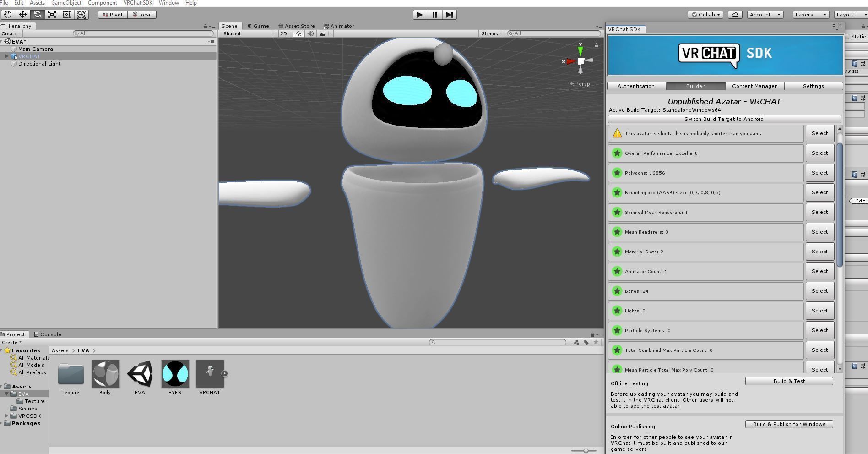Open the cloud services button

[735, 15]
